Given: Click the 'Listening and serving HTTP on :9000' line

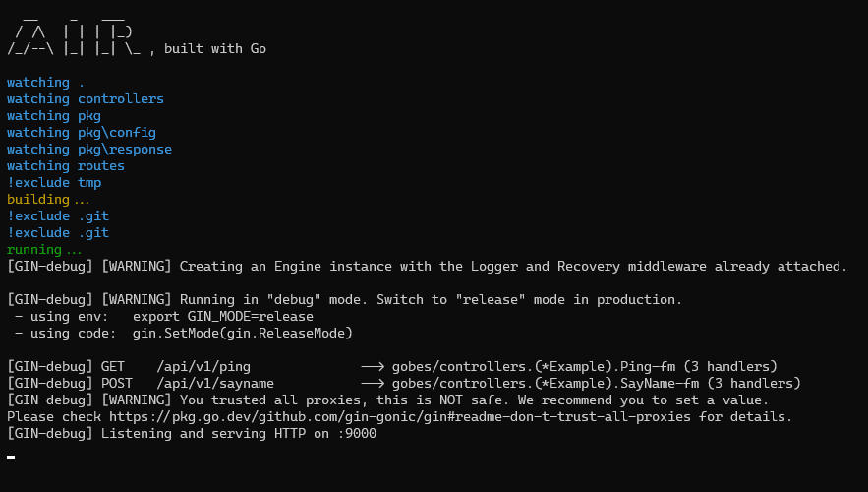Looking at the screenshot, I should pos(239,433).
